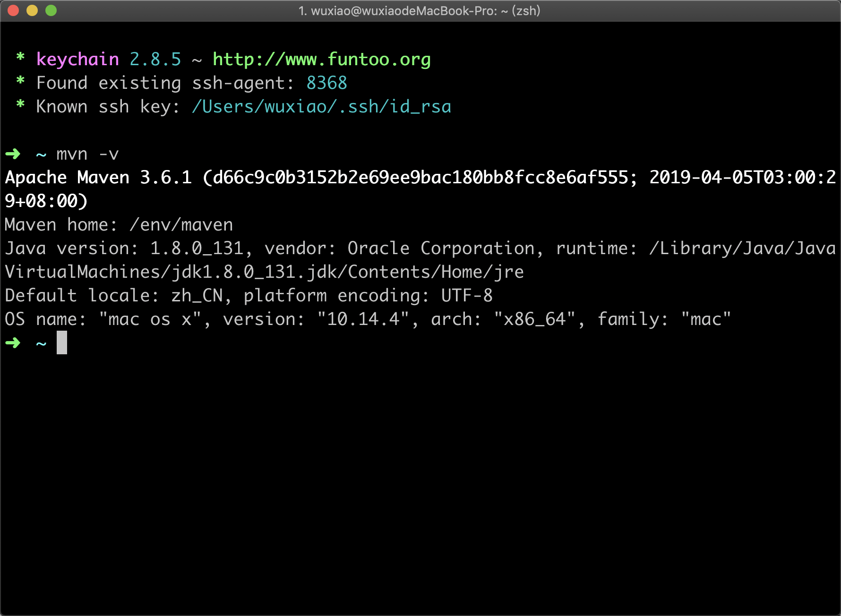Click the green fullscreen window button
Image resolution: width=841 pixels, height=616 pixels.
click(x=51, y=10)
